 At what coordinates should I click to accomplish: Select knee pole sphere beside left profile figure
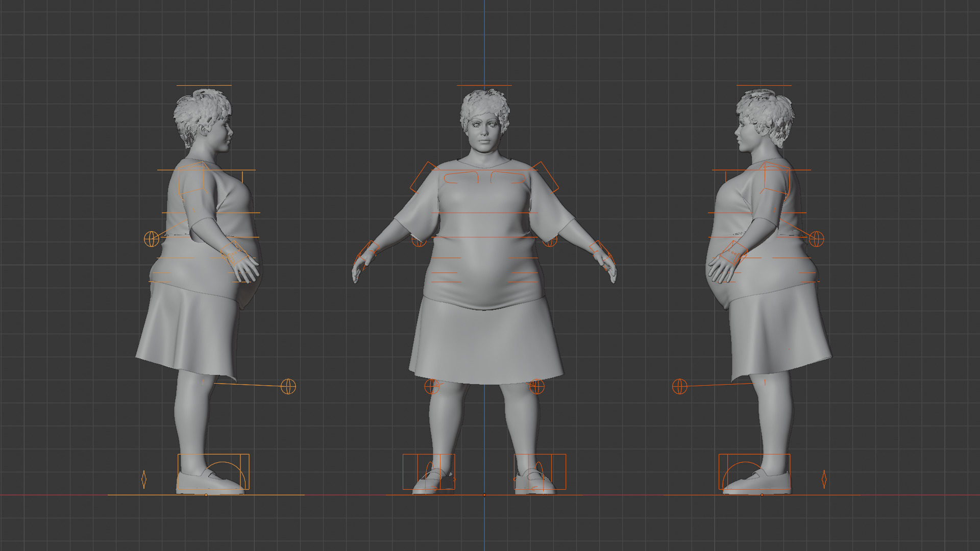click(288, 387)
